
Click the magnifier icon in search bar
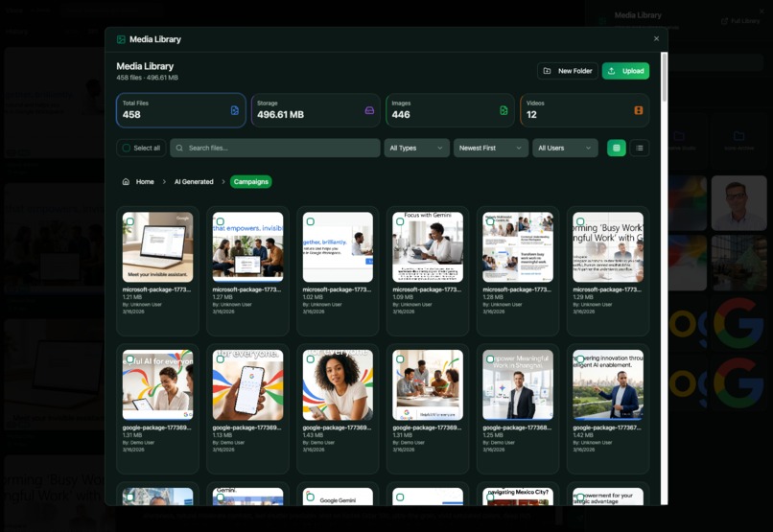tap(179, 148)
